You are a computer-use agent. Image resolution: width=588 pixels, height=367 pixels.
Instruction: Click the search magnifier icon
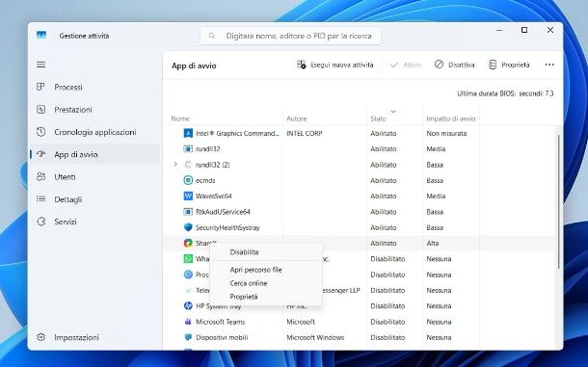(x=212, y=36)
